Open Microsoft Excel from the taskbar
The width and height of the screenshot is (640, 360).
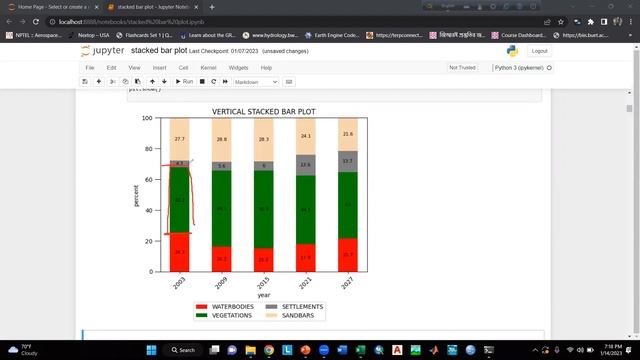360,350
